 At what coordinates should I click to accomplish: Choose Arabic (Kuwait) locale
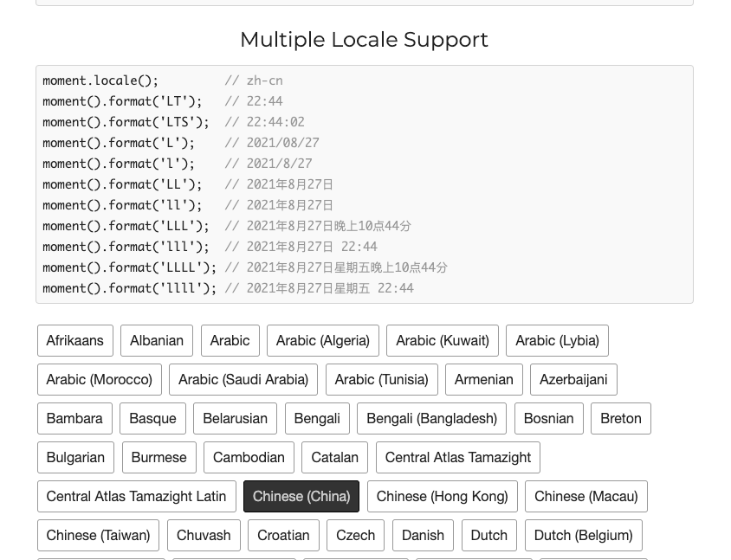pos(442,340)
